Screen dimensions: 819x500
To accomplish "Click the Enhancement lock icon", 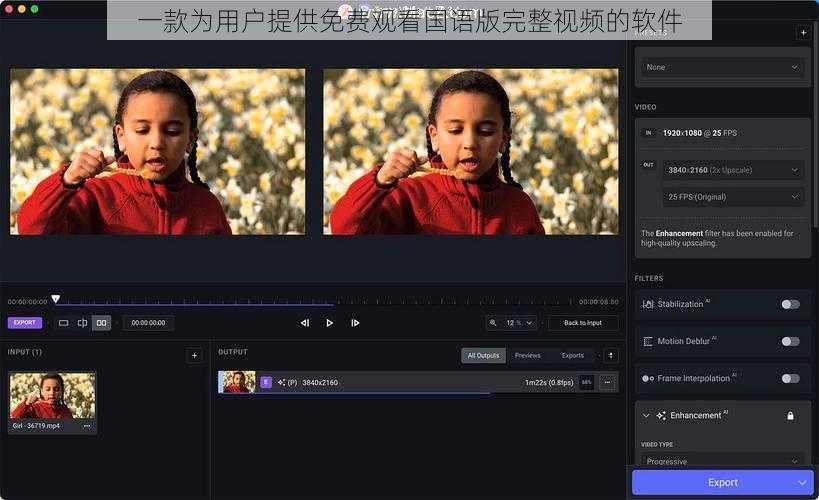I will point(790,416).
